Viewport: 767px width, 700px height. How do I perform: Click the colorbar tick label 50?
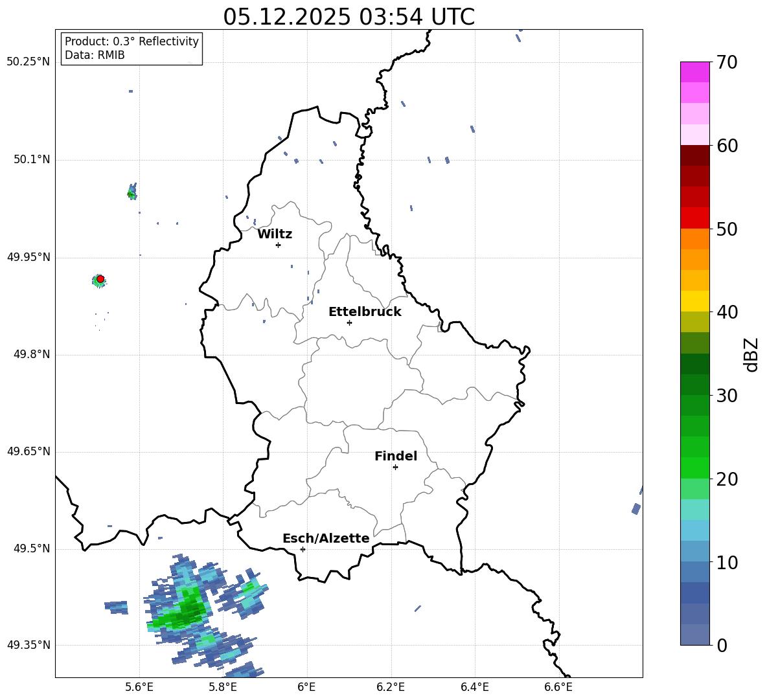pyautogui.click(x=727, y=229)
